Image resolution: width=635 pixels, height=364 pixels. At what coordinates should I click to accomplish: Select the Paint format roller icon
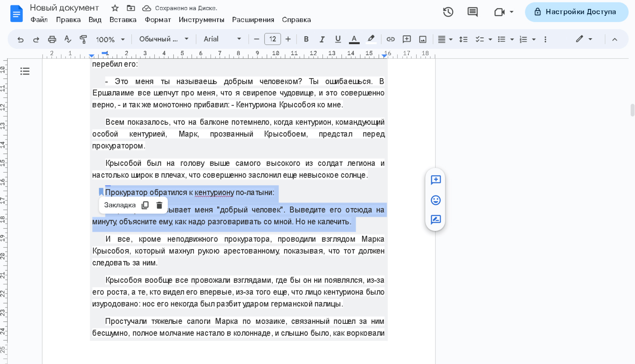pyautogui.click(x=83, y=40)
